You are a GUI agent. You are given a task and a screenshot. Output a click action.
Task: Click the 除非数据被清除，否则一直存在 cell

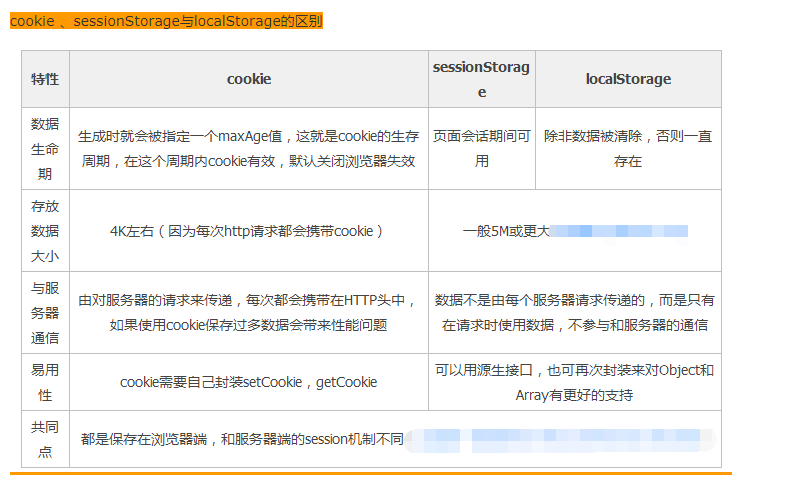point(628,148)
